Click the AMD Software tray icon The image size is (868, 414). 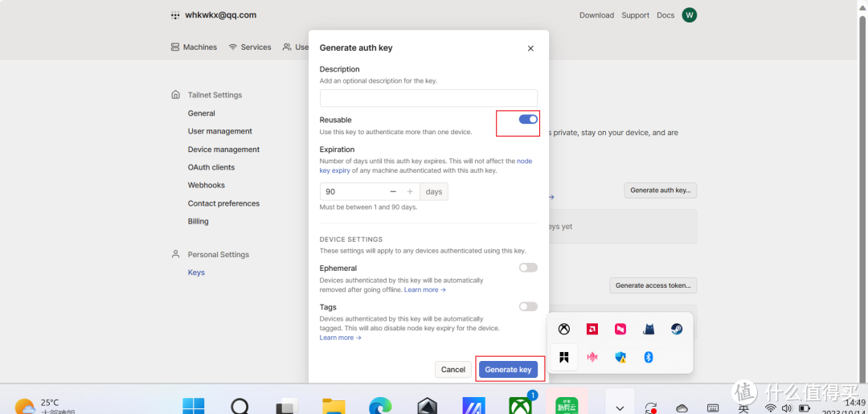coord(592,329)
